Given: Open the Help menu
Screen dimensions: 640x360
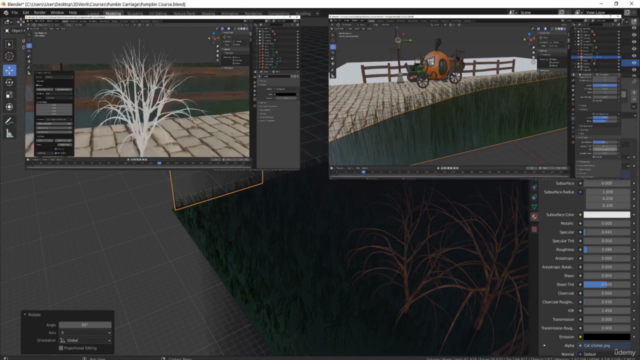Looking at the screenshot, I should 73,13.
